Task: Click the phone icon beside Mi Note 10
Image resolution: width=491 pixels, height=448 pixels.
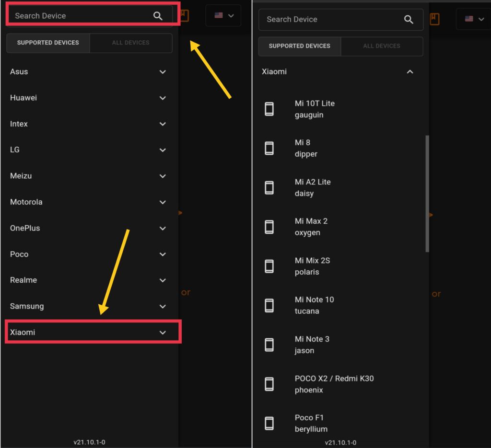Action: coord(269,305)
